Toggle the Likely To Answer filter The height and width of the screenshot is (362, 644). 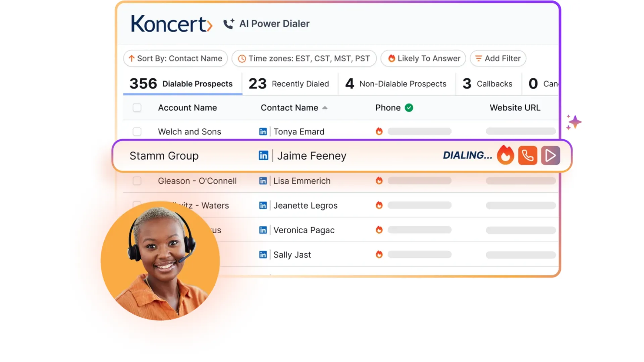[423, 58]
